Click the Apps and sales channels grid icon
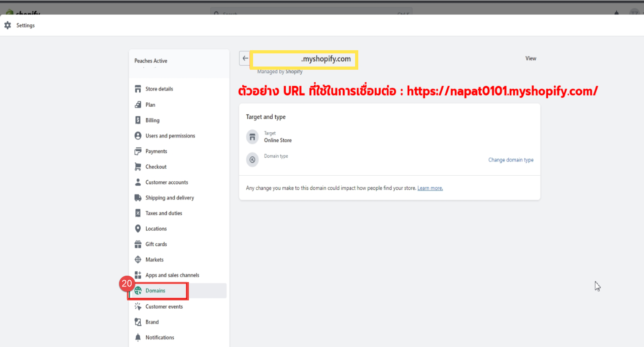The image size is (644, 347). coord(138,275)
